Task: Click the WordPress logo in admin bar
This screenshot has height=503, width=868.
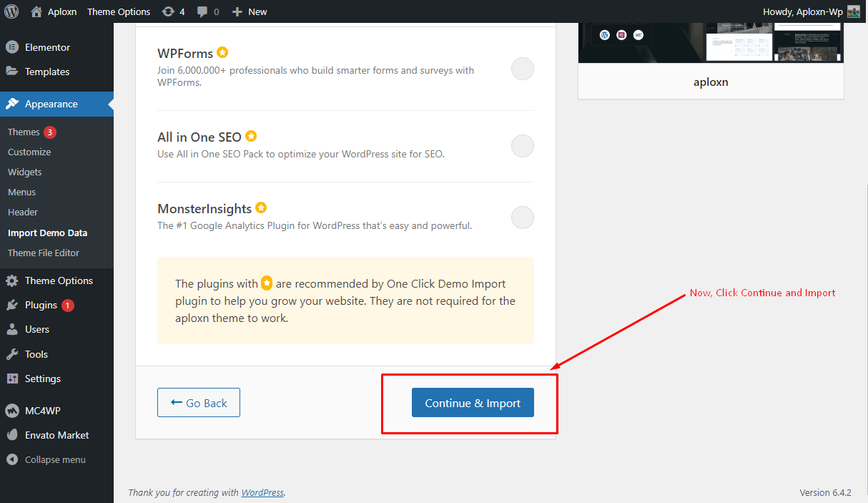Action: [11, 11]
